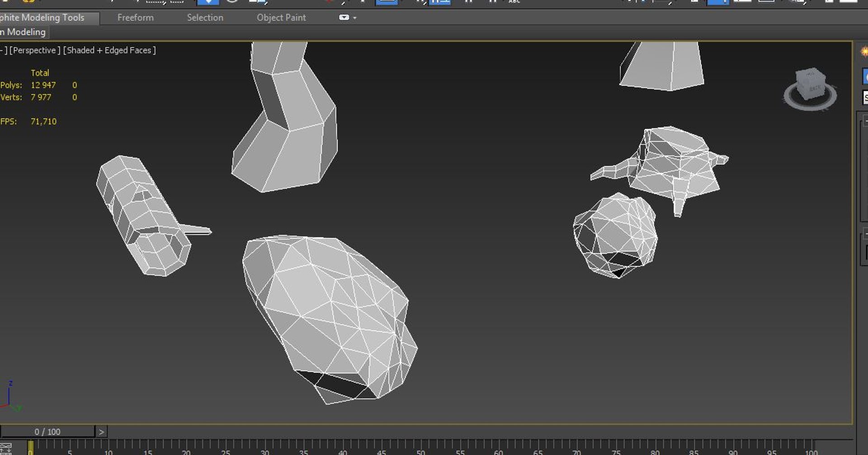The width and height of the screenshot is (868, 455).
Task: Open the Mini Curve Editor icon
Action: [x=6, y=448]
